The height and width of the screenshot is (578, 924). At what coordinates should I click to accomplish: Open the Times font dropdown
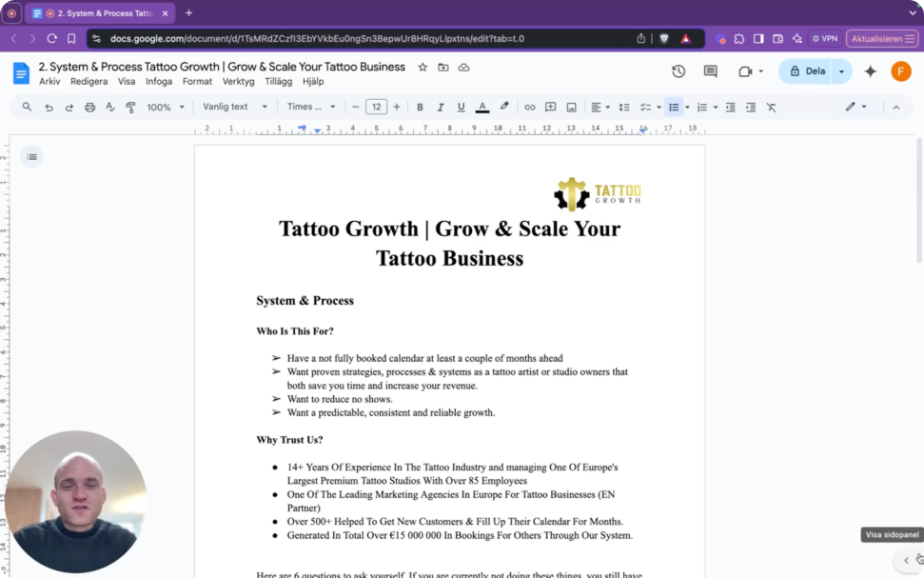[x=311, y=107]
